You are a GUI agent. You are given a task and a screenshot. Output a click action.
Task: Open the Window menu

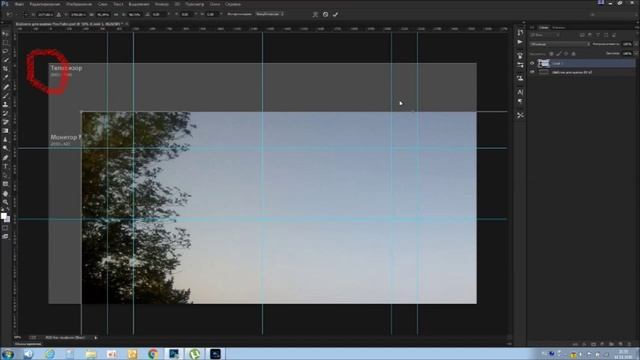click(215, 4)
